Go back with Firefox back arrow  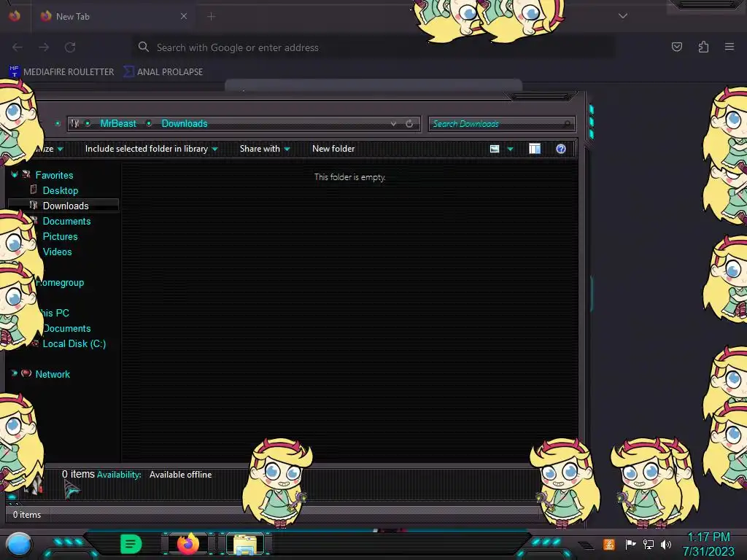[18, 47]
